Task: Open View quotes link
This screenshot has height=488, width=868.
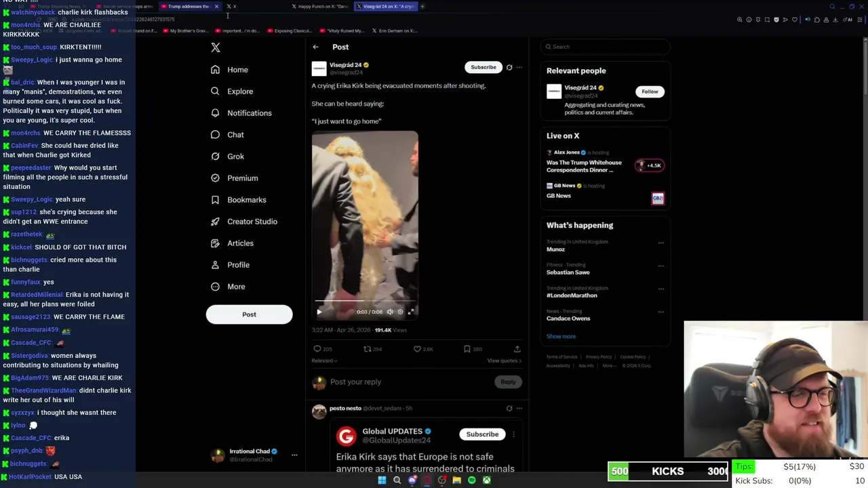Action: [505, 361]
